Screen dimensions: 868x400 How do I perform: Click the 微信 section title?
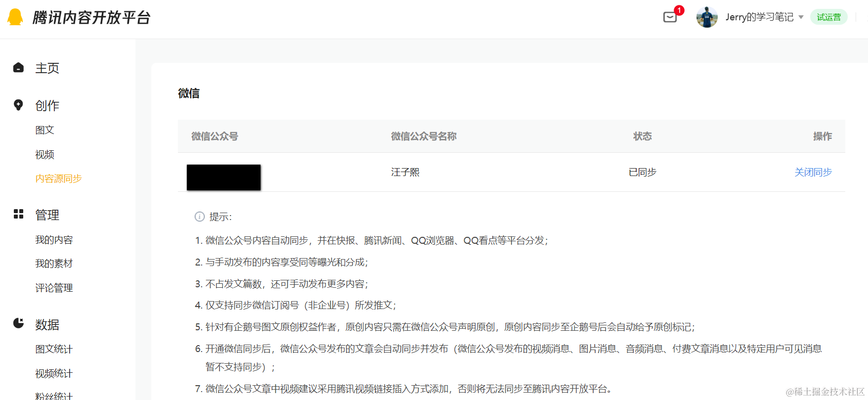189,93
